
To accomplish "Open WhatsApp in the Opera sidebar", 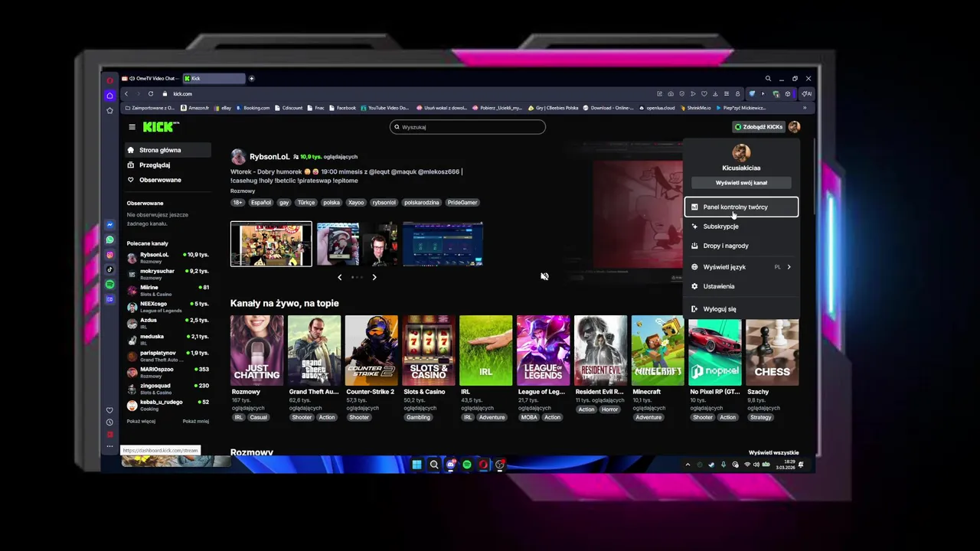I will (x=109, y=240).
